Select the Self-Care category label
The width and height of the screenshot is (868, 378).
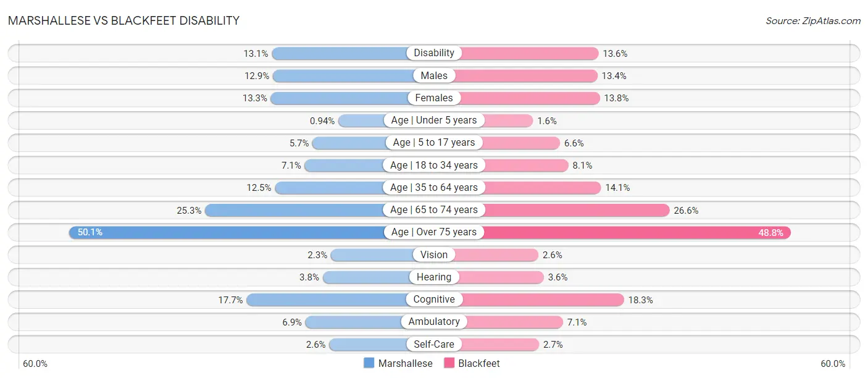tap(434, 344)
